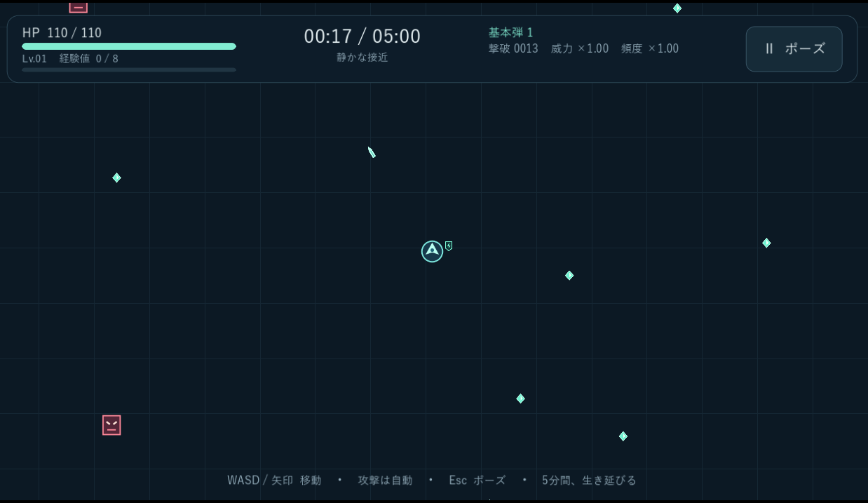Click the lightning badge beside the player ship
This screenshot has height=503, width=868.
pos(449,246)
